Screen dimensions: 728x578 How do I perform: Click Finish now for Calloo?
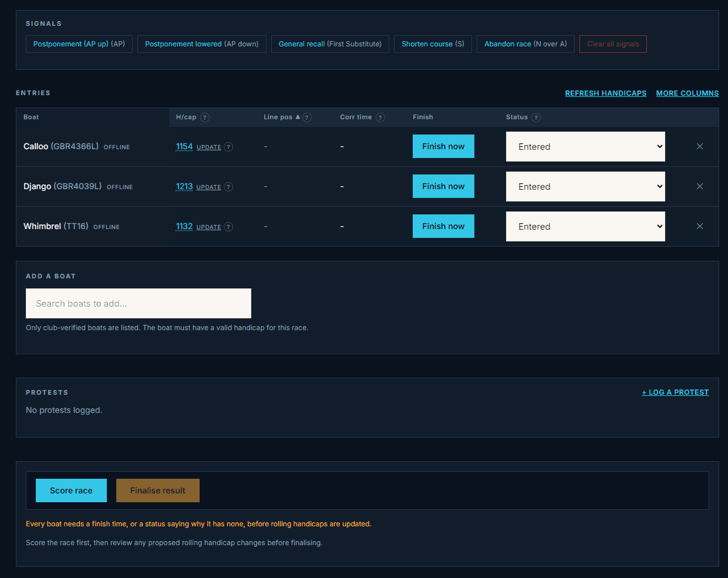(x=443, y=146)
